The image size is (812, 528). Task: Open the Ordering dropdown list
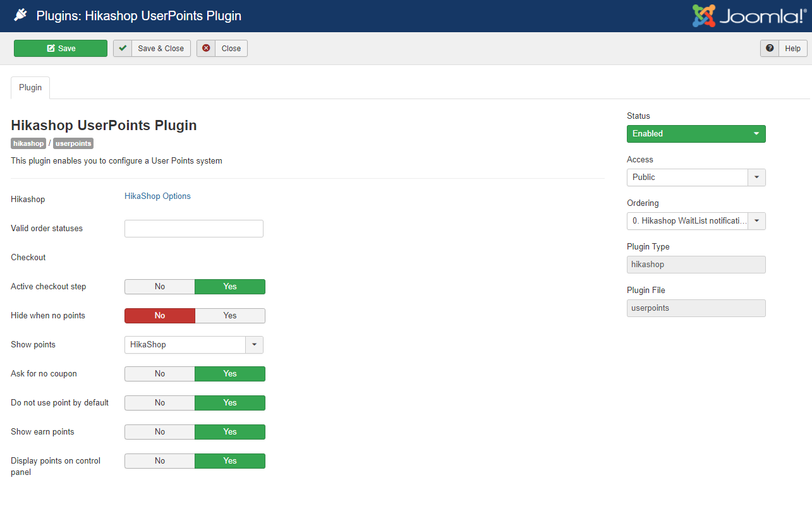(x=696, y=221)
